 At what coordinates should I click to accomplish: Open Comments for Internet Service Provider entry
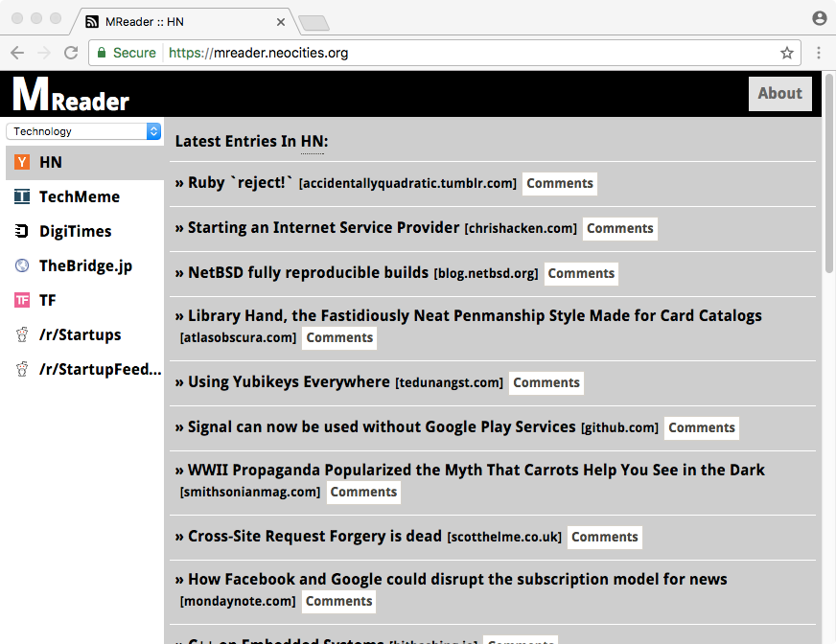(620, 229)
